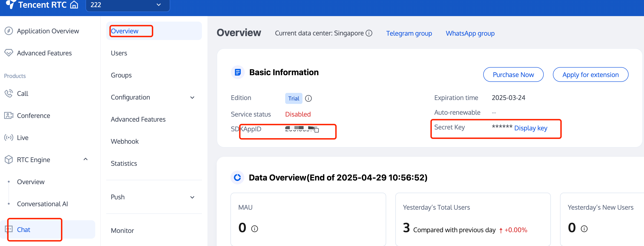Viewport: 644px width, 246px height.
Task: Click the Tencent RTC home icon
Action: pyautogui.click(x=74, y=5)
